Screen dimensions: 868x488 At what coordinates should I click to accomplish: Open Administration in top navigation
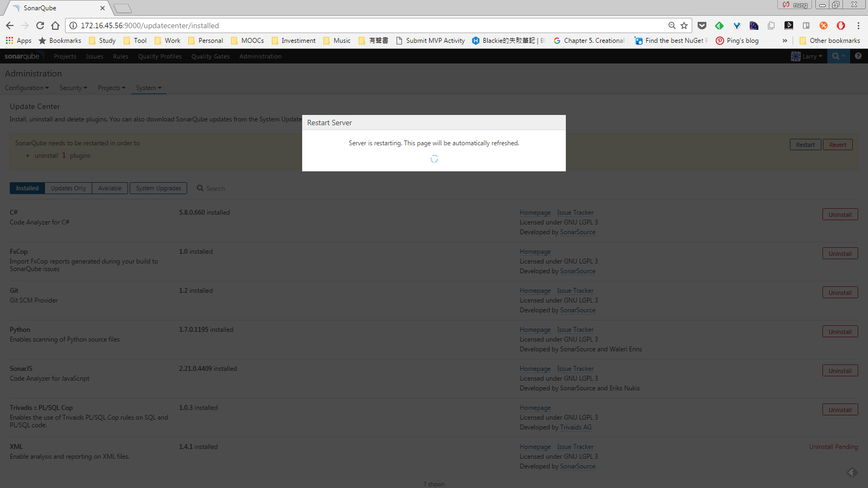pyautogui.click(x=260, y=56)
